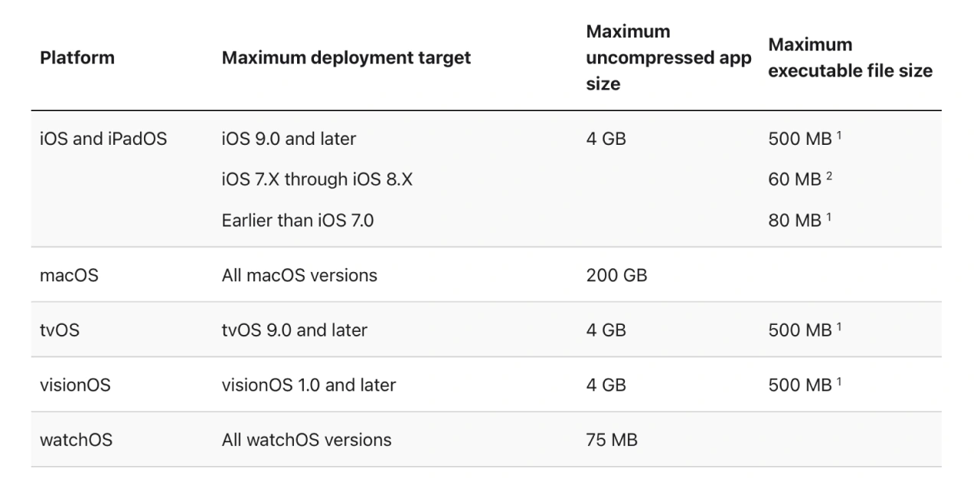Click the Maximum executable file size header
This screenshot has height=479, width=980.
coord(850,57)
